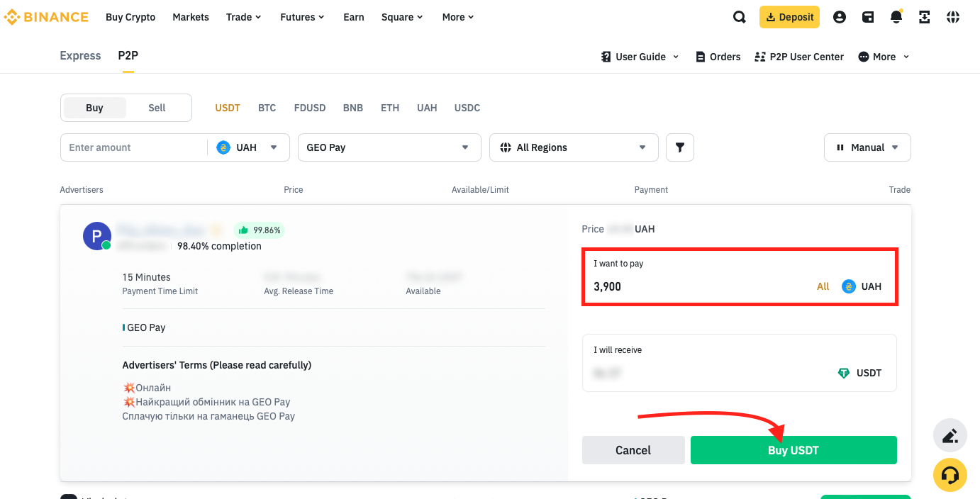The width and height of the screenshot is (980, 499).
Task: Select the USDC crypto tab
Action: click(467, 108)
